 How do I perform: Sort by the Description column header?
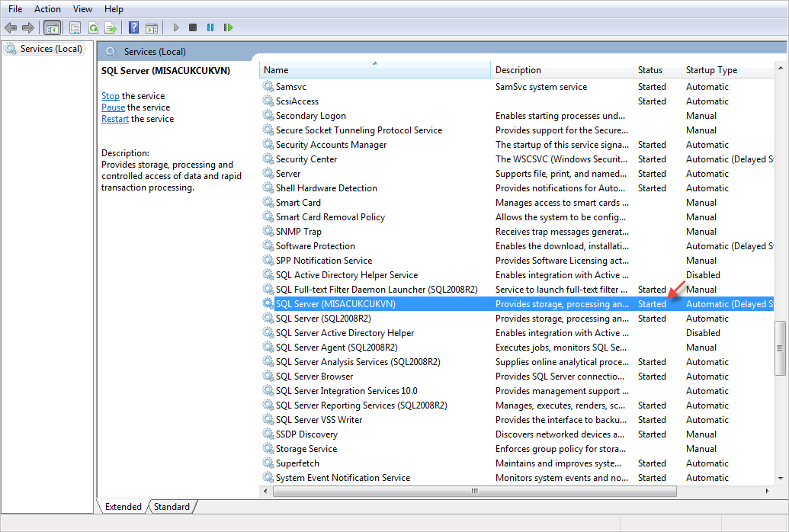[562, 70]
